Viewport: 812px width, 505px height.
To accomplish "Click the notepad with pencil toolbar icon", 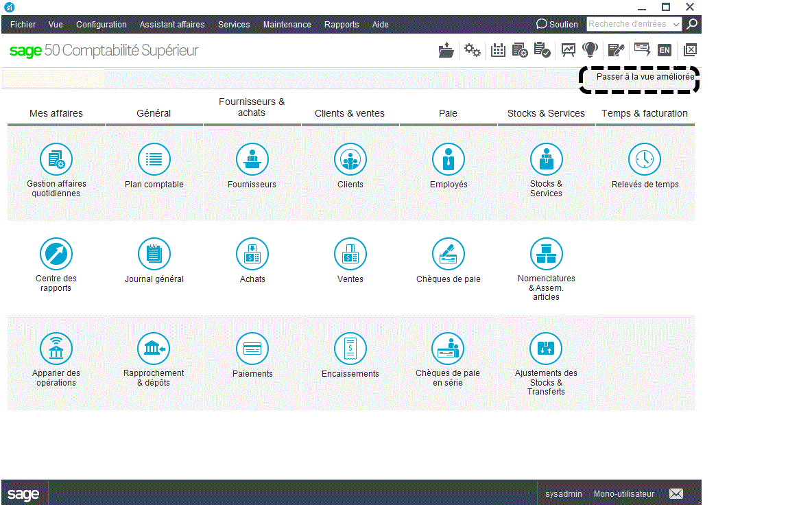I will [x=617, y=50].
